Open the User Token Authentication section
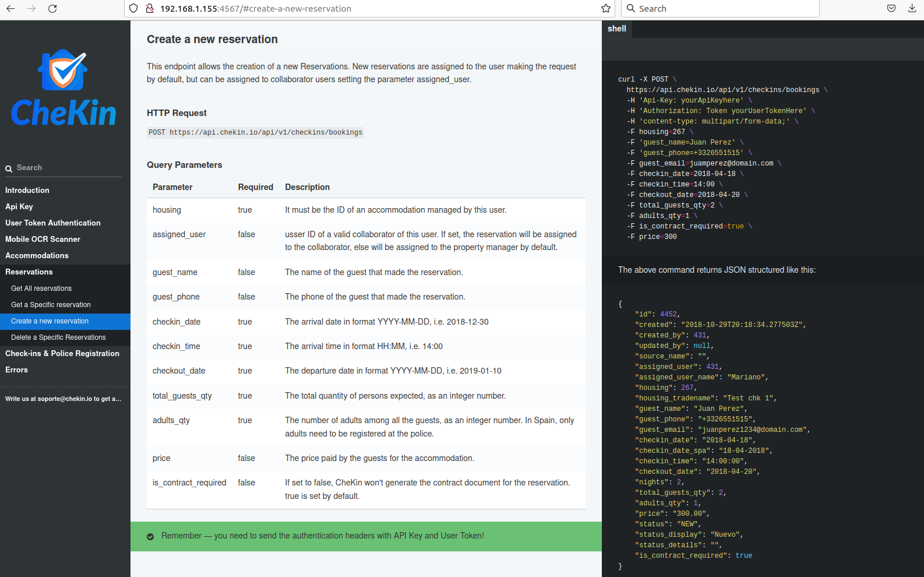This screenshot has width=924, height=577. point(53,223)
